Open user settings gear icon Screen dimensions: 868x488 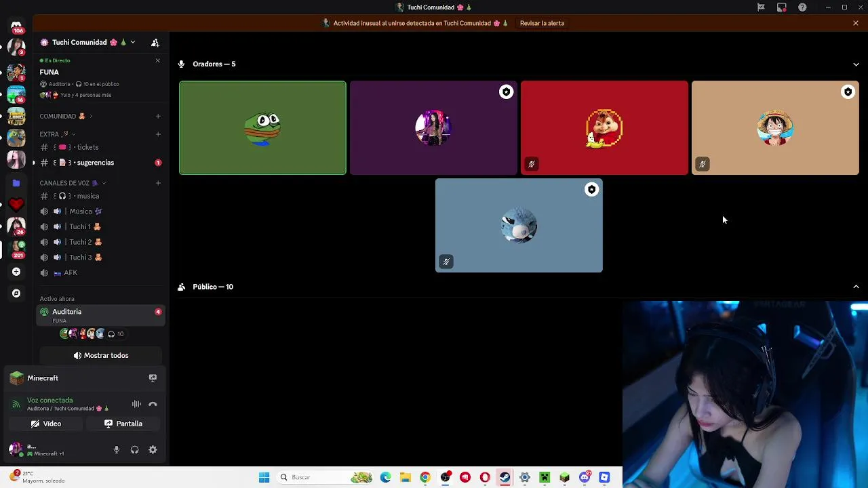[153, 449]
